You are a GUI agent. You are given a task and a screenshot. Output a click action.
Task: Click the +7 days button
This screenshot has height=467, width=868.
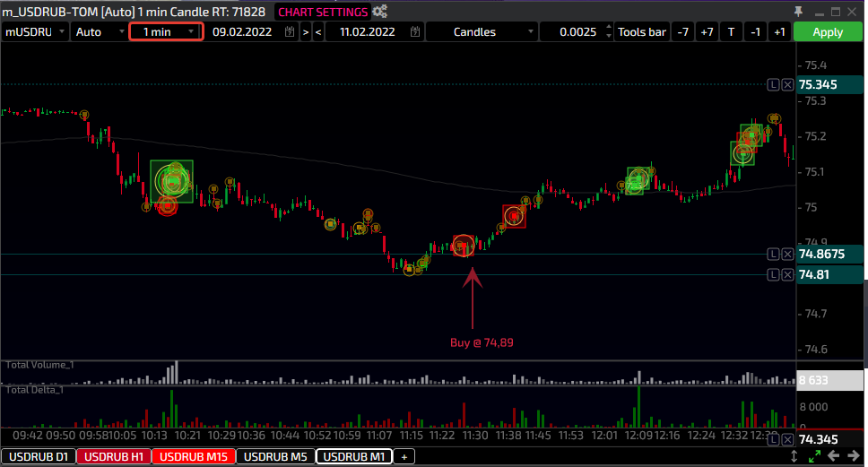point(707,32)
